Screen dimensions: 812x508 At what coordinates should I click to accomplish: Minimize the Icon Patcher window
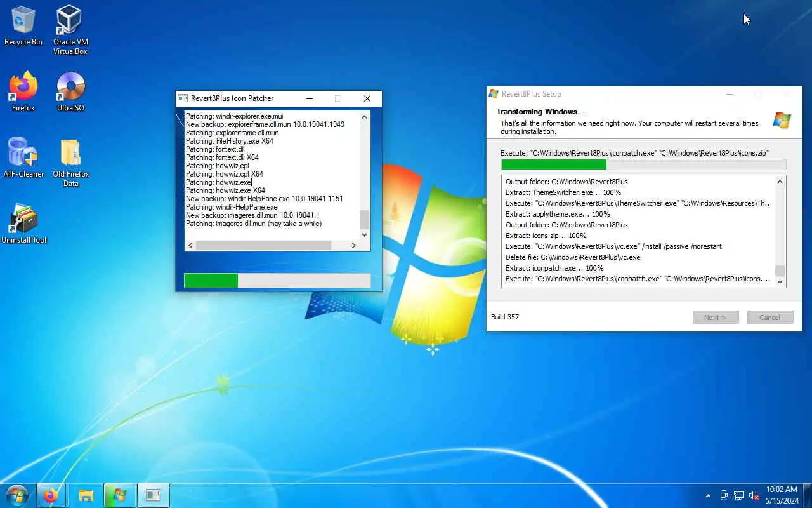[310, 98]
